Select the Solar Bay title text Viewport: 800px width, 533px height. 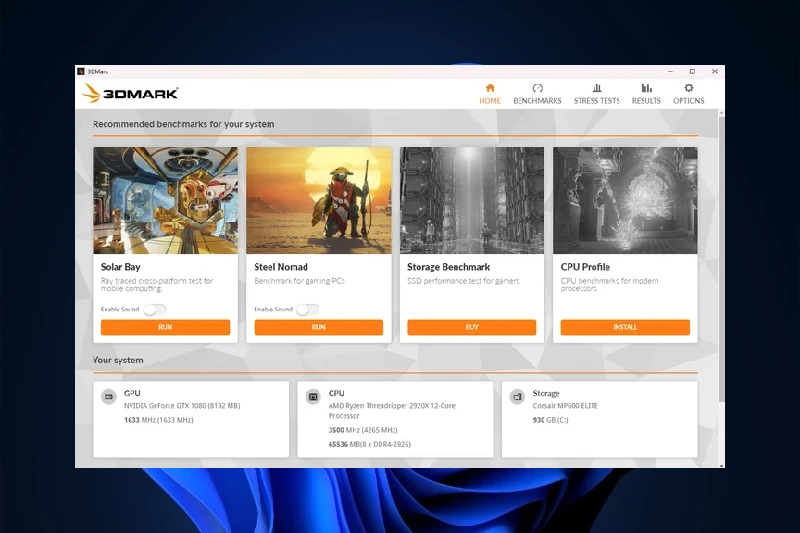[x=120, y=267]
